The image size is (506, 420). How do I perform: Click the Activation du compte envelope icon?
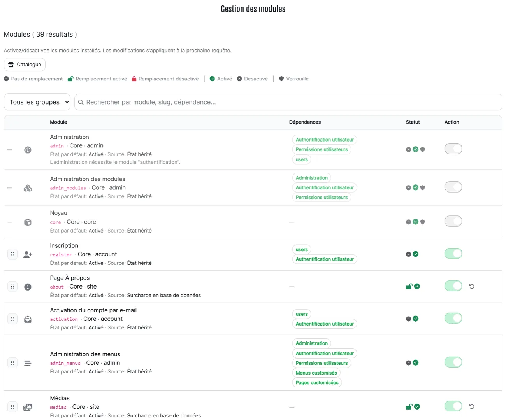tap(28, 319)
